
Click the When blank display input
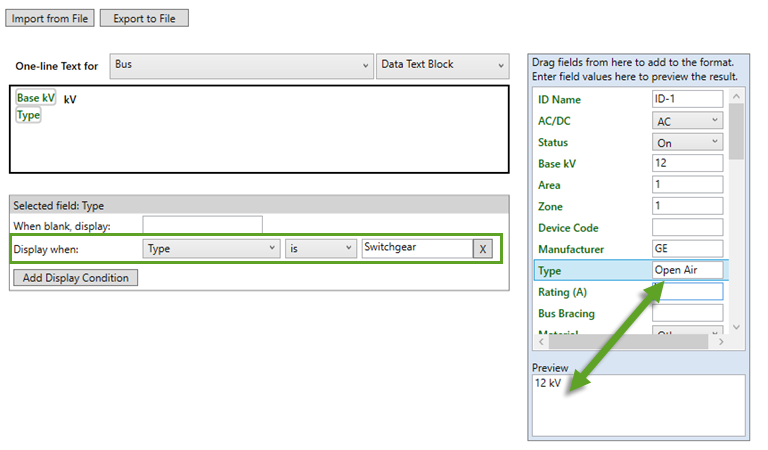click(202, 226)
